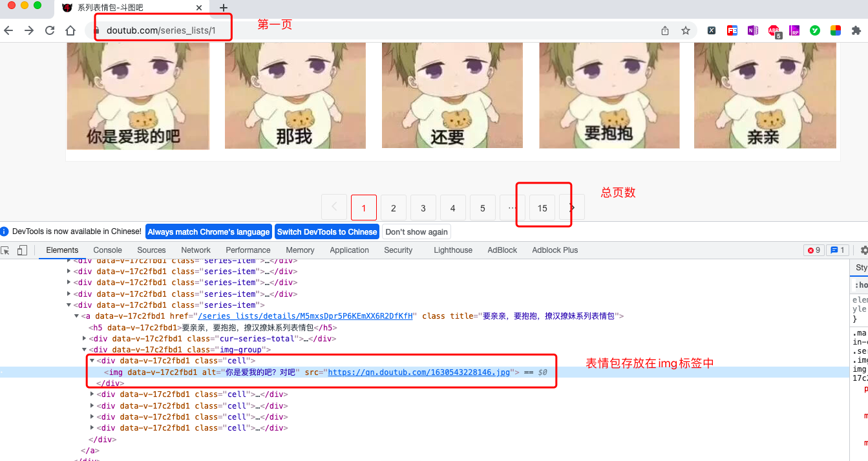Viewport: 868px width, 461px height.
Task: Toggle the device toolbar in DevTools
Action: [22, 250]
